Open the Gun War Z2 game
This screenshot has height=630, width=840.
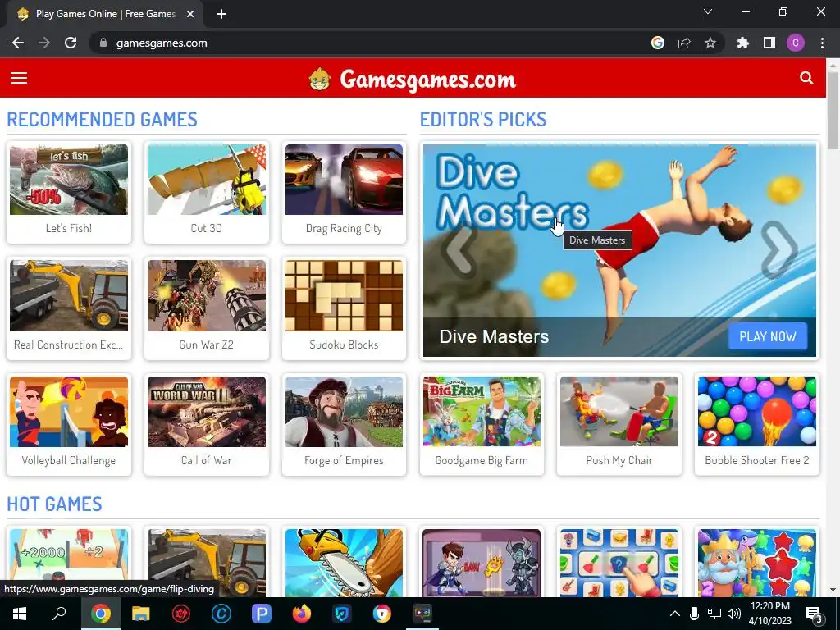pos(206,308)
